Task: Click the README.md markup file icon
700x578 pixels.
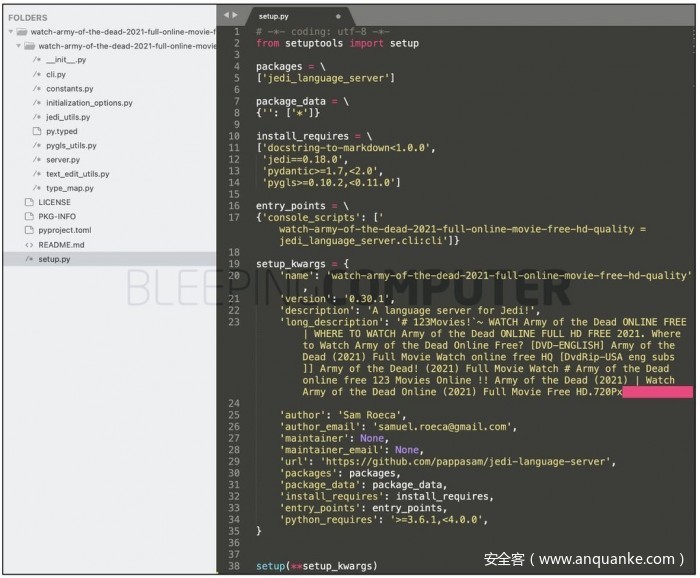Action: click(x=29, y=245)
